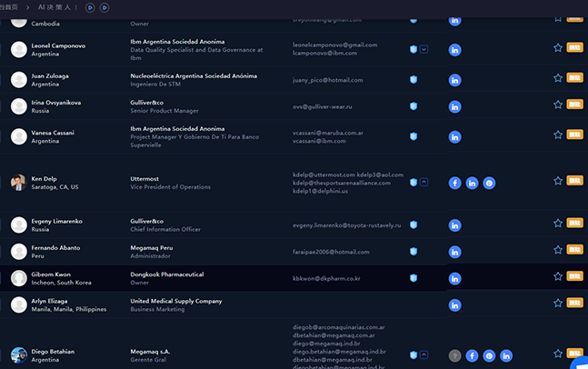Open Gibeom Kwon's LinkedIn icon

(454, 278)
